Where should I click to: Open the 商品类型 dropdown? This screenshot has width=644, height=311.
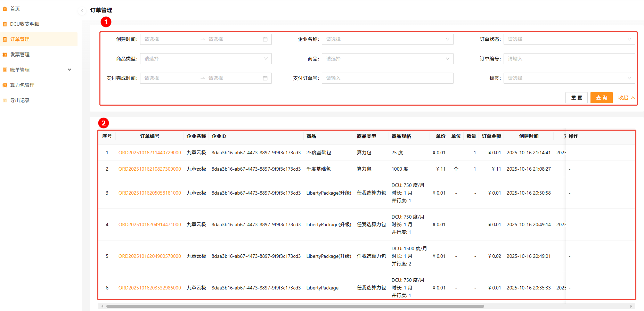[205, 59]
